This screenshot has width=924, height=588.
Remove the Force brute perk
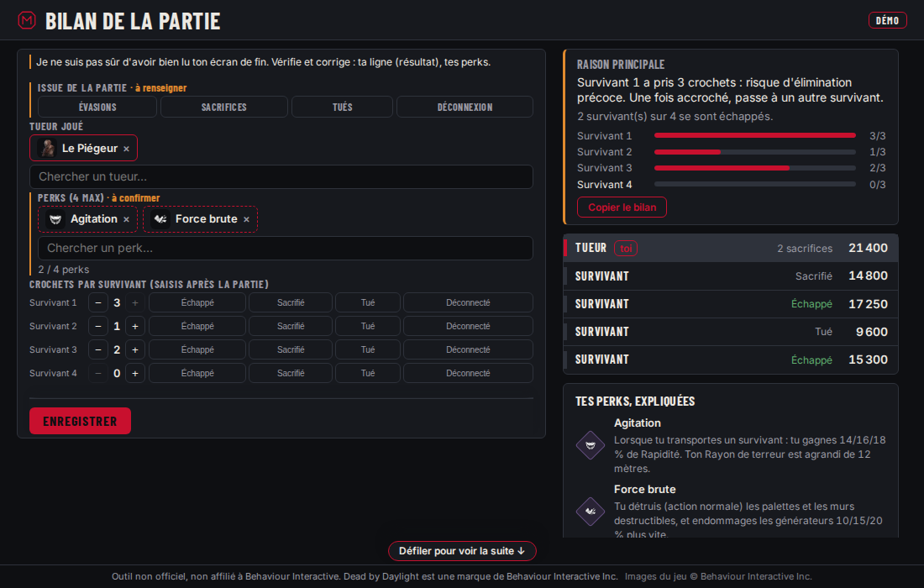pos(246,220)
